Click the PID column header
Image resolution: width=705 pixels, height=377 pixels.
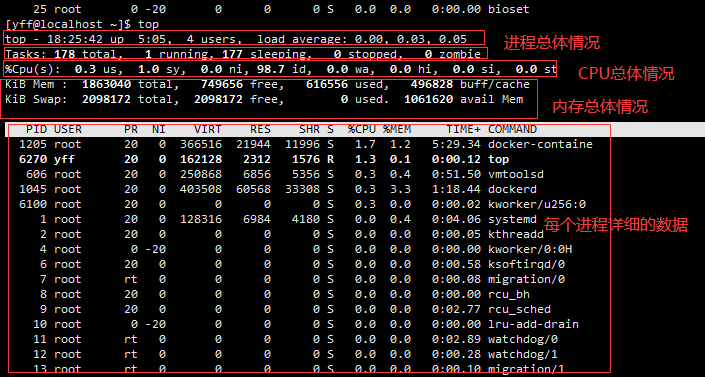(x=36, y=130)
